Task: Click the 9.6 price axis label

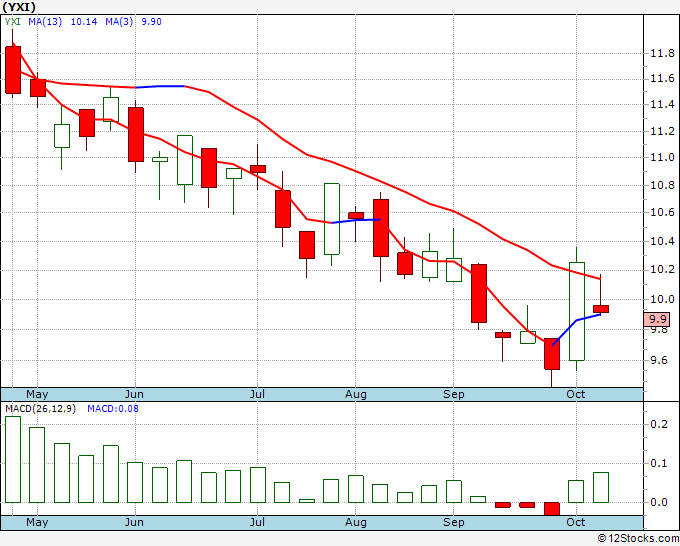Action: coord(658,360)
